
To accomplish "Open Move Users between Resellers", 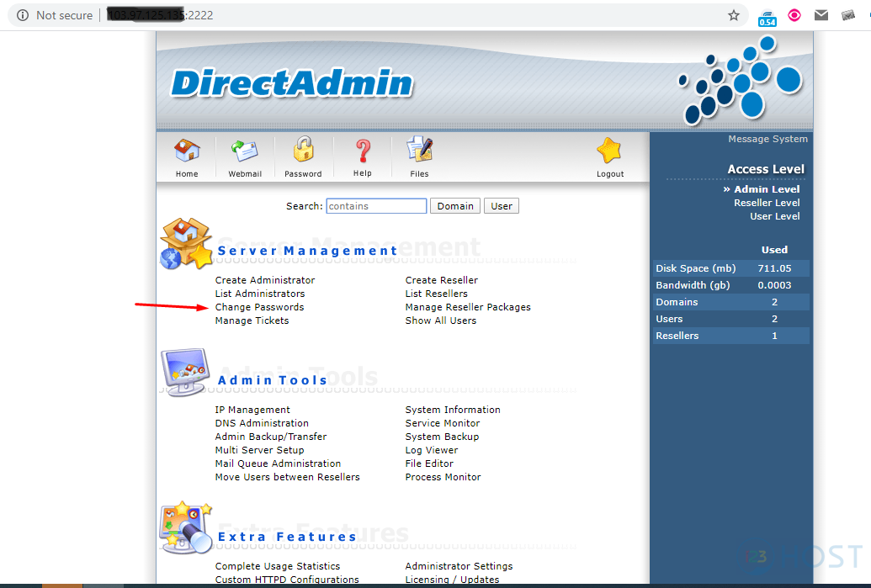I will pos(287,477).
